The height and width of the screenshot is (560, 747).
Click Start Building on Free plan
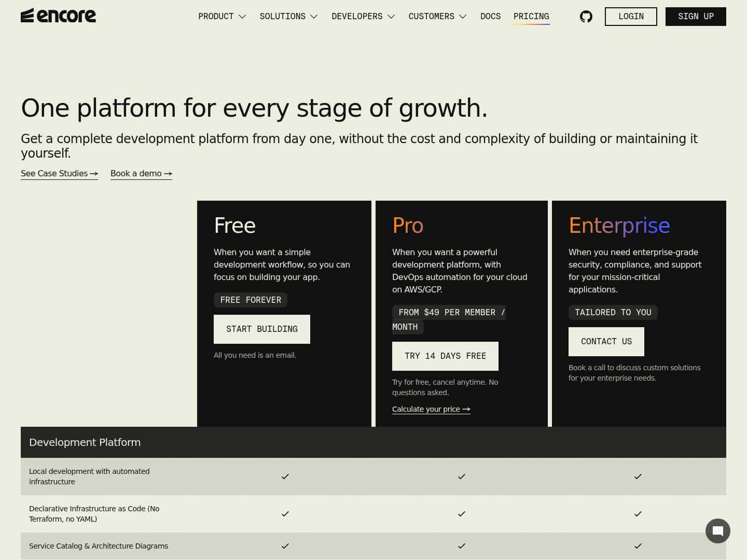click(262, 329)
